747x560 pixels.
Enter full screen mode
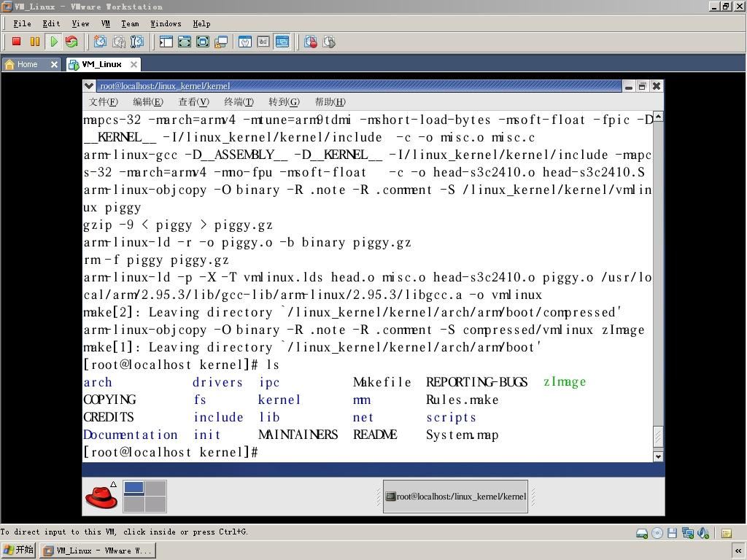[203, 42]
